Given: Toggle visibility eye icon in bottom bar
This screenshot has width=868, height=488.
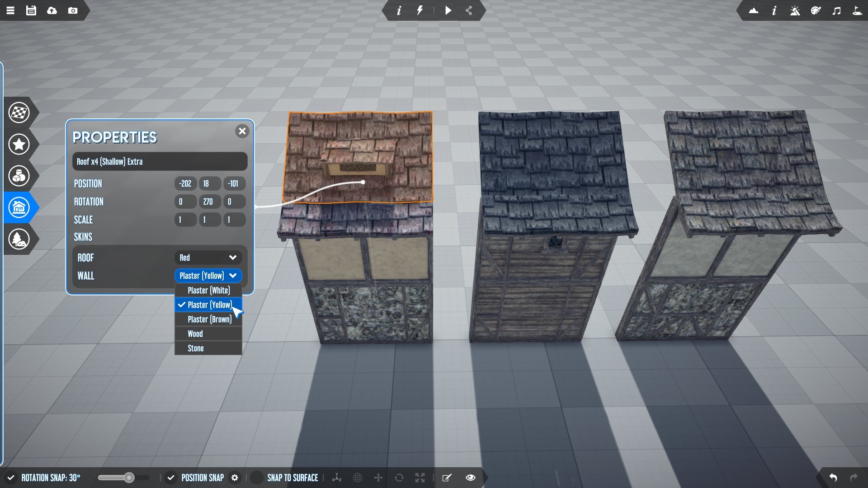Looking at the screenshot, I should tap(470, 478).
